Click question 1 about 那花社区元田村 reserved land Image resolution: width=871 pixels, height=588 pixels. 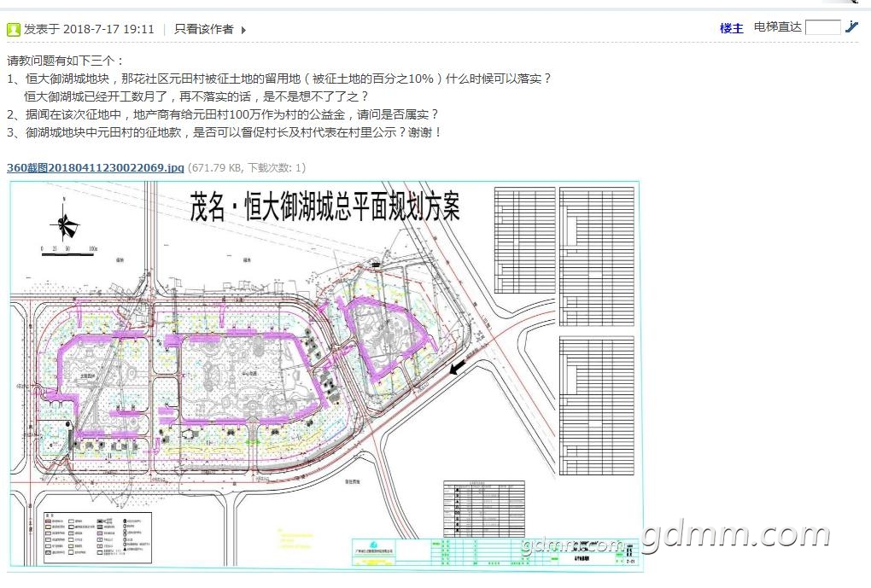click(x=280, y=79)
